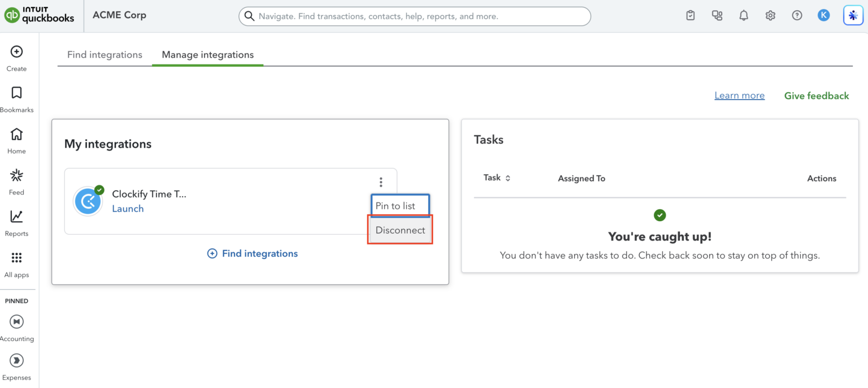Viewport: 868px width, 388px height.
Task: Click the three-dot menu on Clockify card
Action: pyautogui.click(x=381, y=182)
